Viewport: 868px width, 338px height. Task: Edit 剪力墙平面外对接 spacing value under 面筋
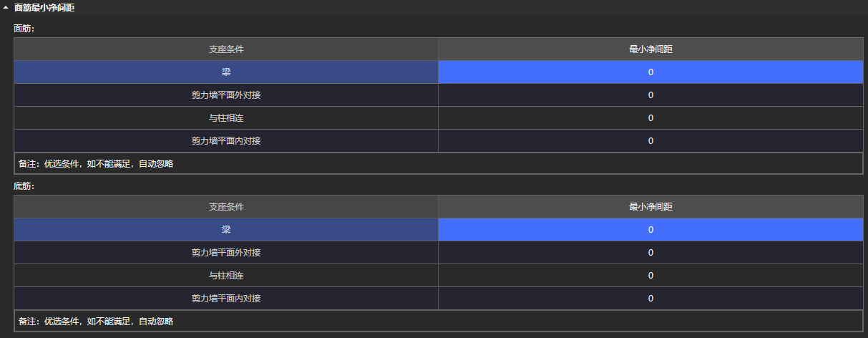click(650, 95)
